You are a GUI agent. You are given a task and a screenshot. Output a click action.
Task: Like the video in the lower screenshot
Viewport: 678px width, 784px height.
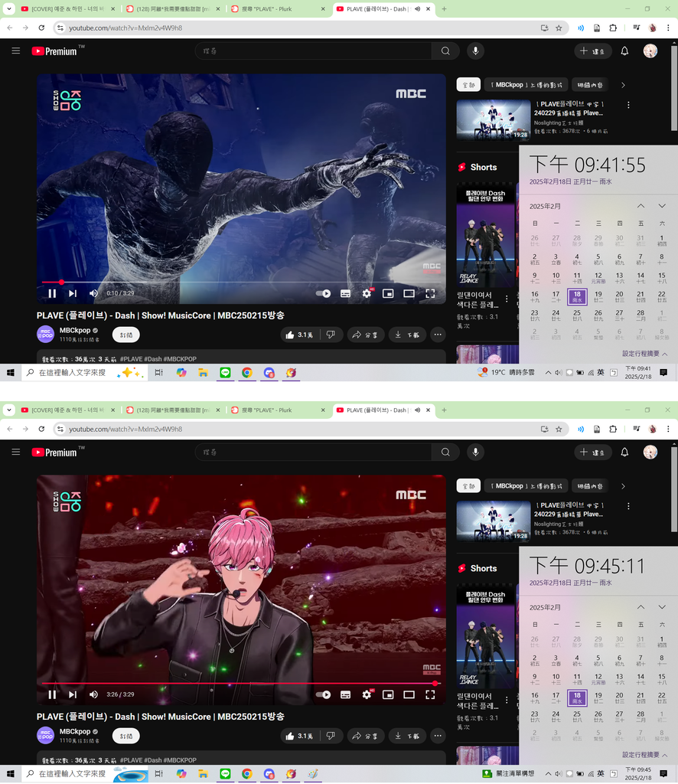[x=299, y=736]
